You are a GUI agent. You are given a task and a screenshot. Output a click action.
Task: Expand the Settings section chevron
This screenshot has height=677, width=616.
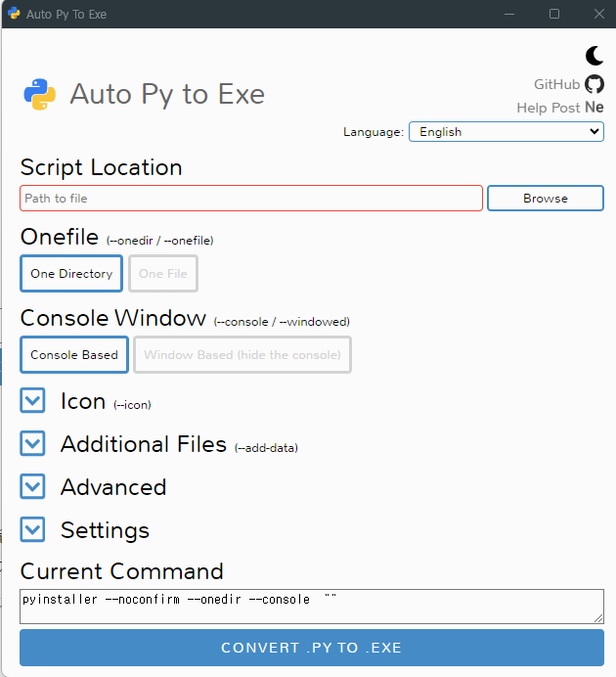[32, 530]
